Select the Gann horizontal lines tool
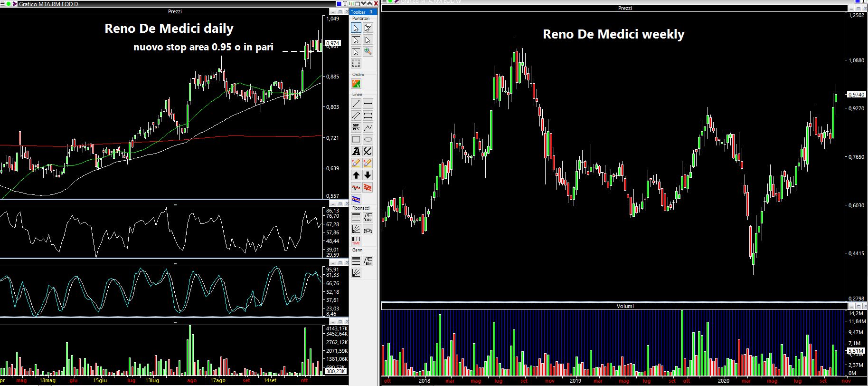 356,261
